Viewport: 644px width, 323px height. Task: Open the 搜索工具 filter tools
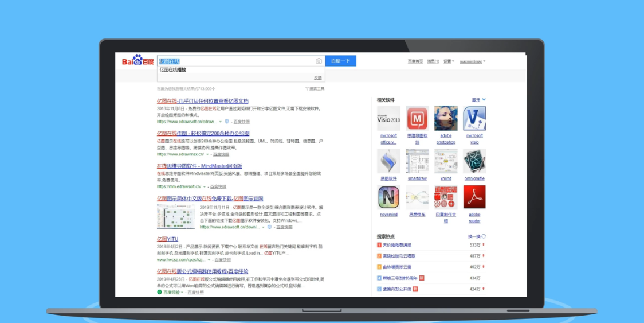315,89
